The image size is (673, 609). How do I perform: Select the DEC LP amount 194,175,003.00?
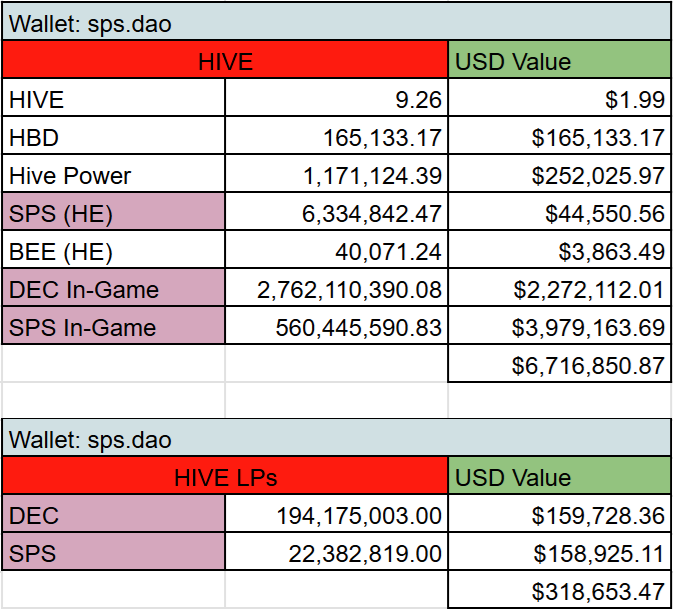coord(336,514)
